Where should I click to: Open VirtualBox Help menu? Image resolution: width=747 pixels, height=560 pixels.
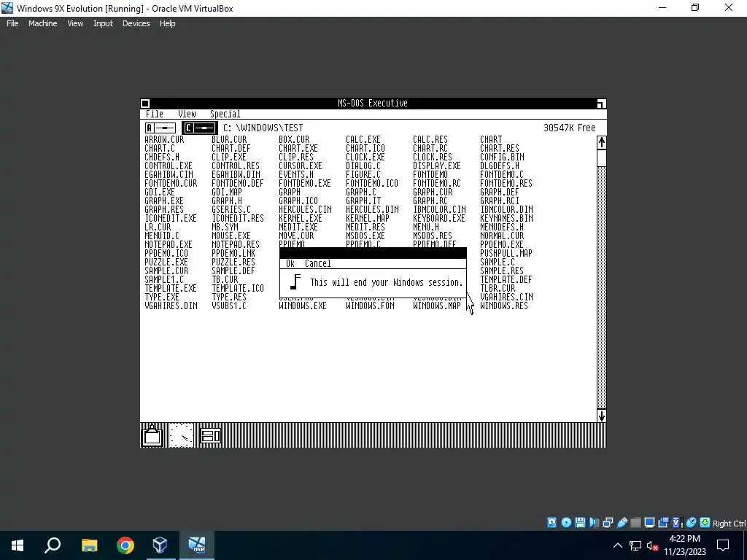coord(167,23)
